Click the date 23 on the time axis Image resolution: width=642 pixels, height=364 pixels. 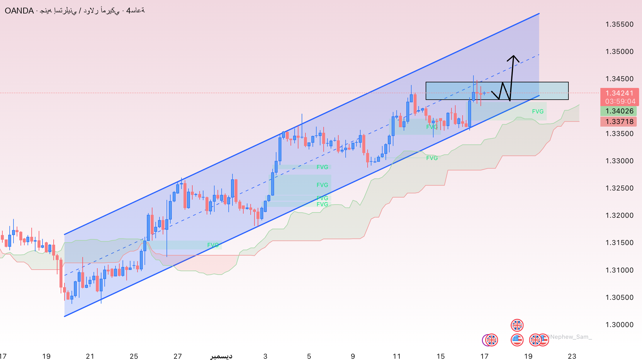[572, 356]
